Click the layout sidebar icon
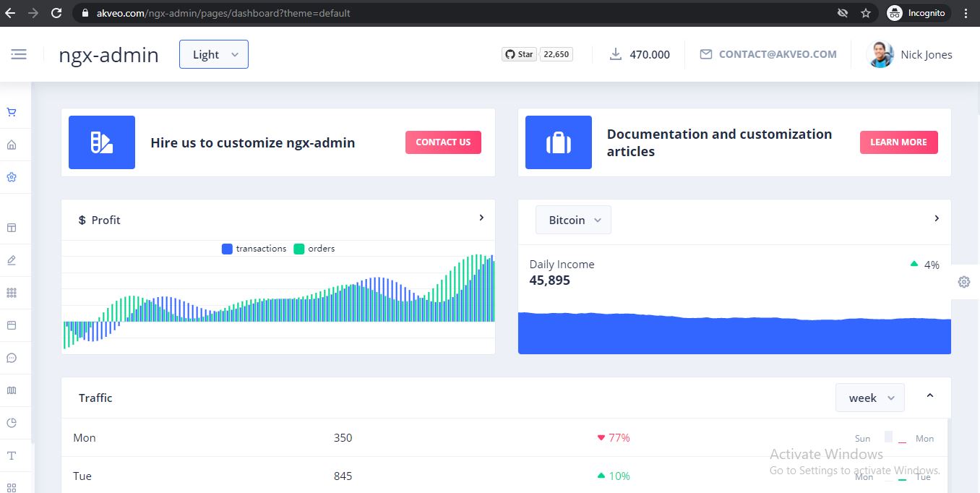Screen dimensions: 980x493 [x=12, y=228]
